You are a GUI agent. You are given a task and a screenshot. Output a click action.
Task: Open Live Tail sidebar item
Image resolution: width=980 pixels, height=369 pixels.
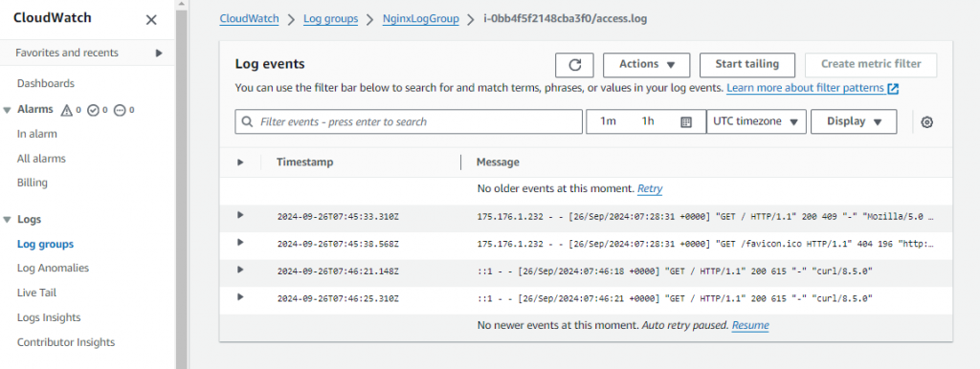(36, 293)
